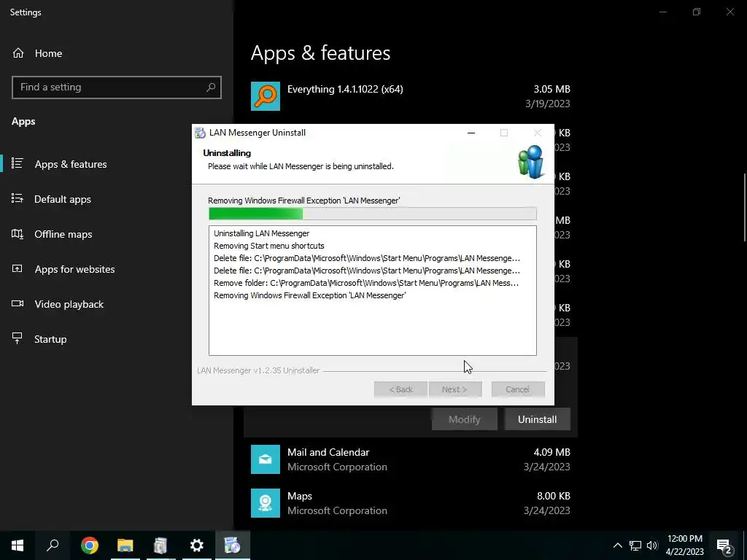Click the Mail and Calendar envelope icon

point(266,459)
